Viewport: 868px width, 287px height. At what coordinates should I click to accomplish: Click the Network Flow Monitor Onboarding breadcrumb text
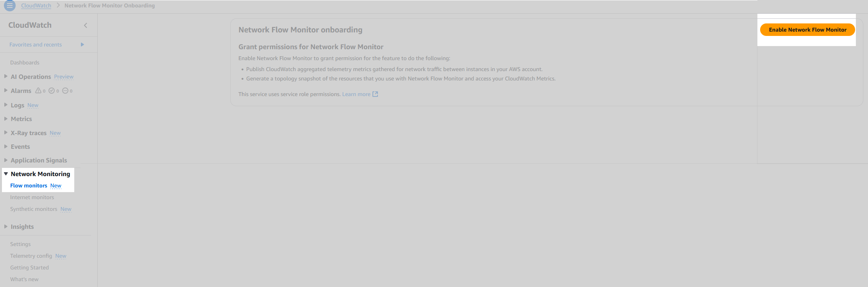109,5
